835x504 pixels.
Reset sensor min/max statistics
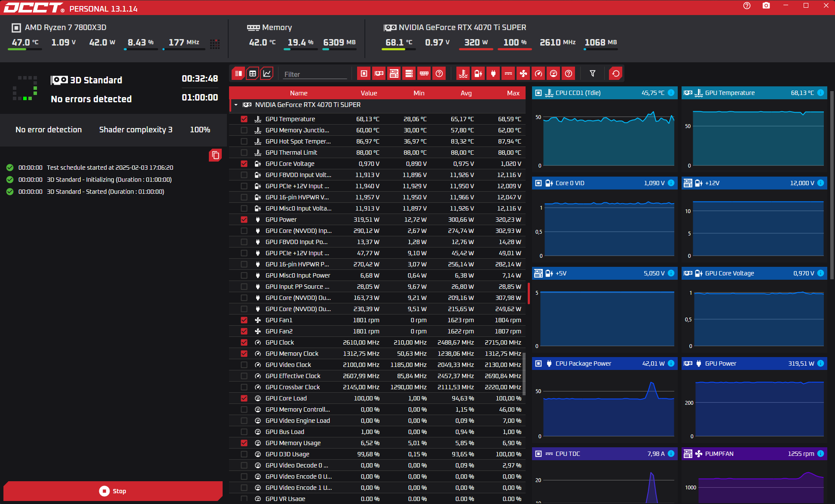(x=615, y=73)
